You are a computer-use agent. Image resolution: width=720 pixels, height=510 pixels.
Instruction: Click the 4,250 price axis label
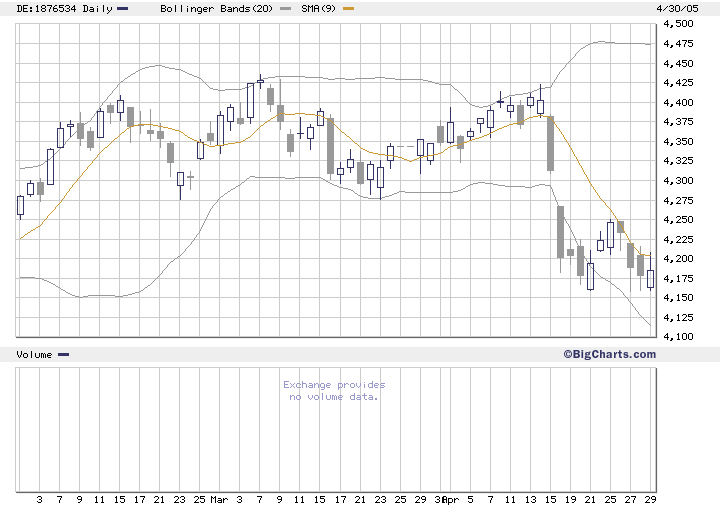coord(679,219)
